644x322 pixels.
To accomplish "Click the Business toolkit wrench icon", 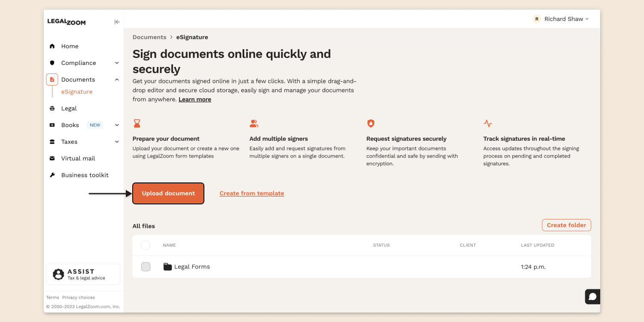I will (52, 175).
